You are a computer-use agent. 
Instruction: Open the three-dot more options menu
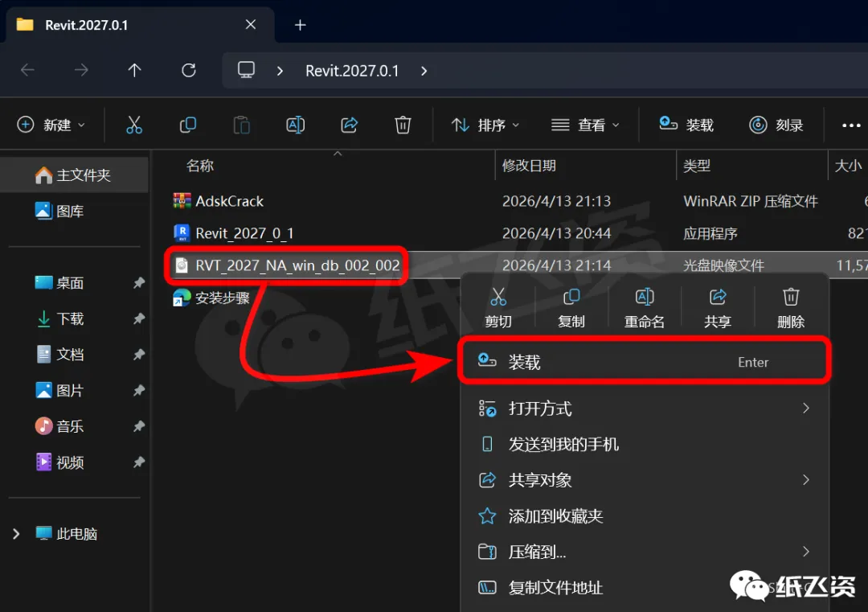coord(851,125)
